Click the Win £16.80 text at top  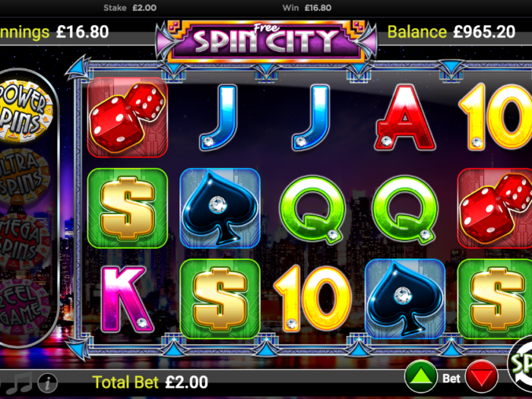coord(307,8)
